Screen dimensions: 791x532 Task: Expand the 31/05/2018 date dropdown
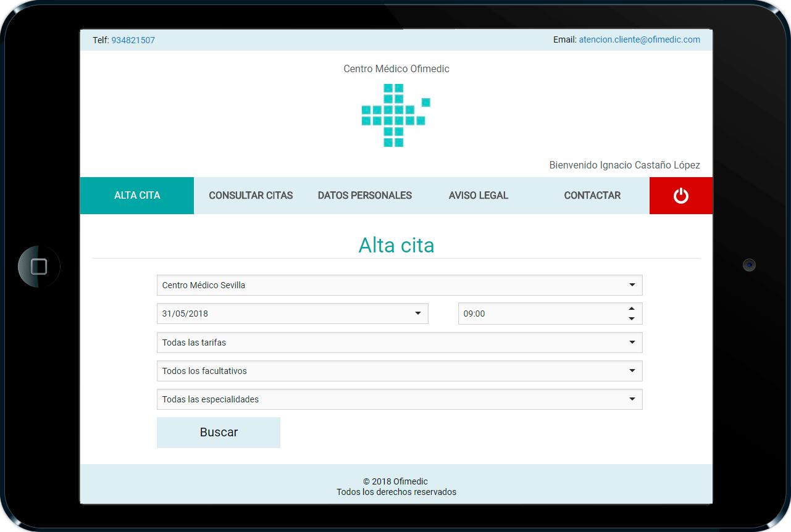[x=292, y=314]
